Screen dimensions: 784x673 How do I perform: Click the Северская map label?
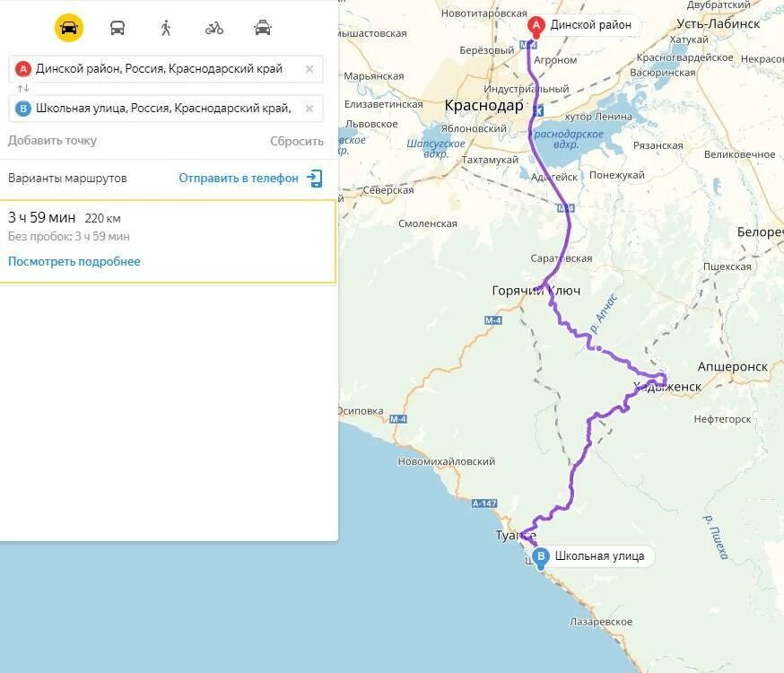coord(388,190)
